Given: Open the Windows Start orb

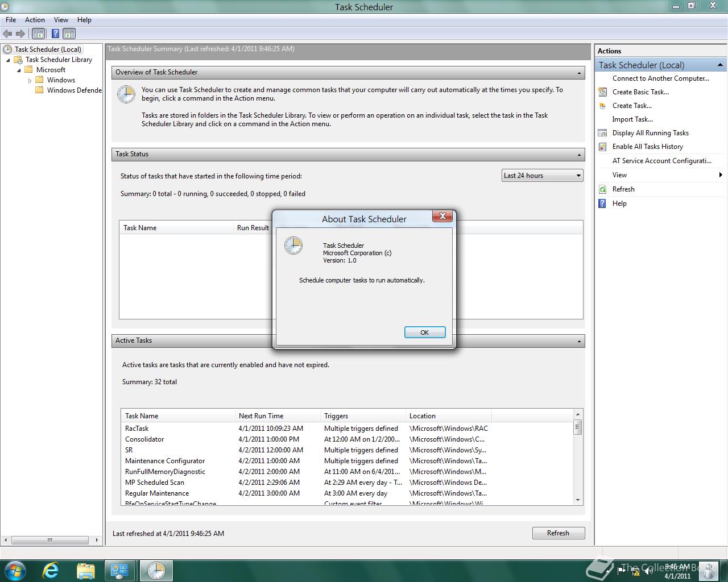Looking at the screenshot, I should point(15,570).
